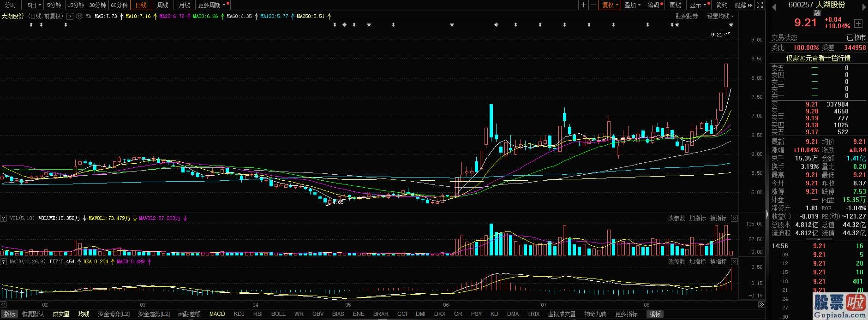
Task: Expand 更多周期 dropdown
Action: click(212, 5)
